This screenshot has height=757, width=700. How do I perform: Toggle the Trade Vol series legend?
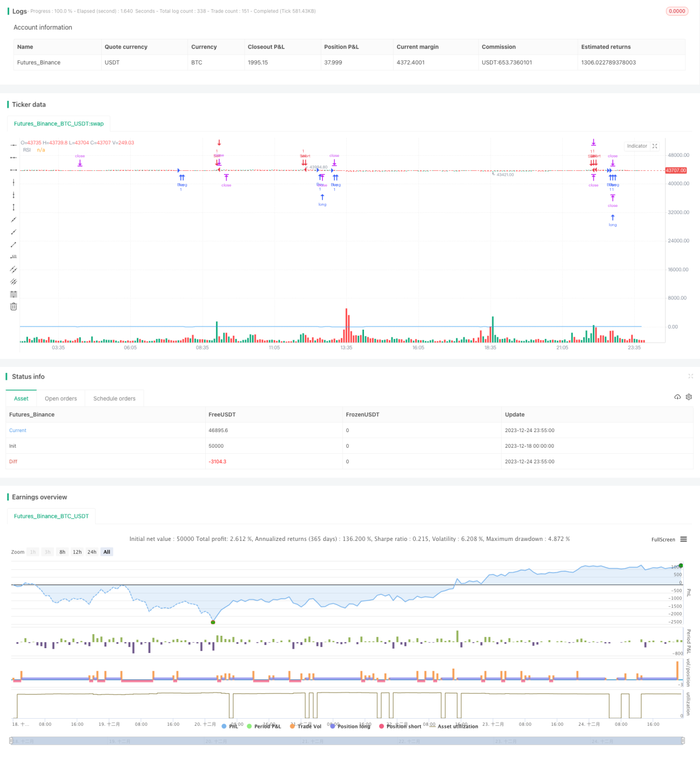click(x=305, y=726)
